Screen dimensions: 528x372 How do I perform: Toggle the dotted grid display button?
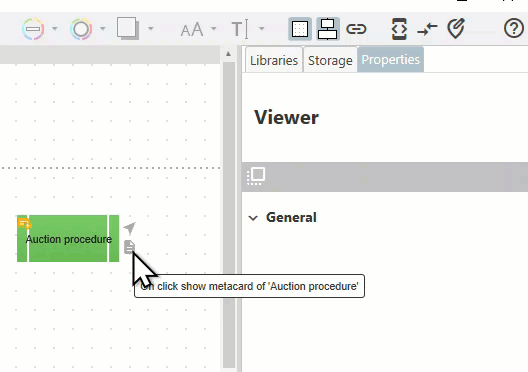coord(300,29)
